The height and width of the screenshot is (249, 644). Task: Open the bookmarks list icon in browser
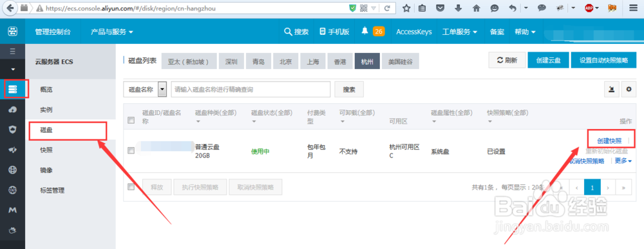tap(422, 8)
